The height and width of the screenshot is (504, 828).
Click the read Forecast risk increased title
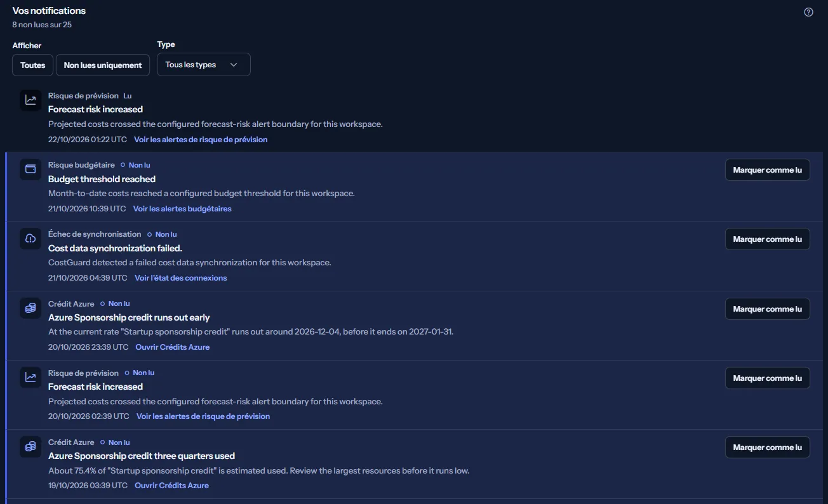pos(95,109)
